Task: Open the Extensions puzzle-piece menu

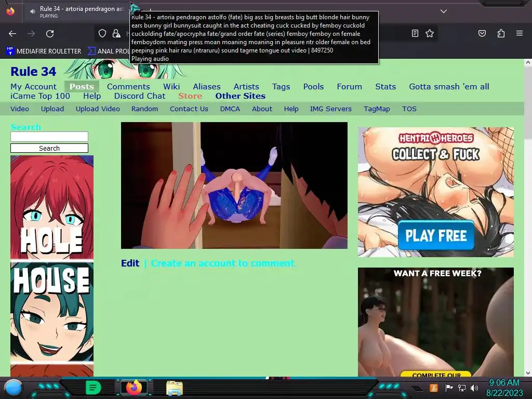Action: point(501,33)
